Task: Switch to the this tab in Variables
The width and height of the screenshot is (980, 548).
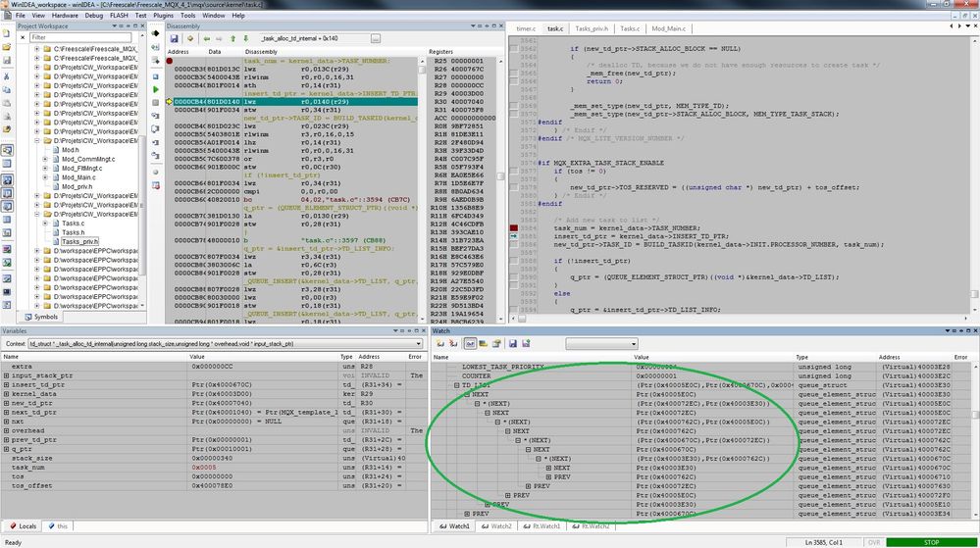Action: [x=58, y=526]
